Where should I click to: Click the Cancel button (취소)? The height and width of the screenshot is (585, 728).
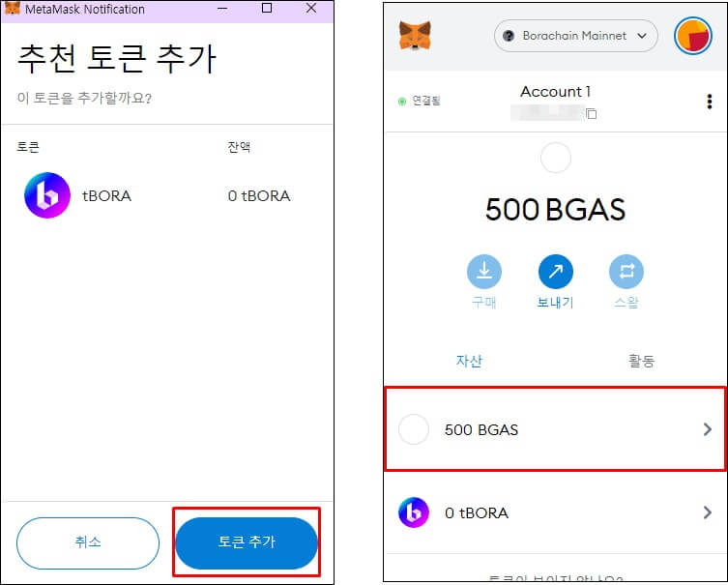[88, 542]
